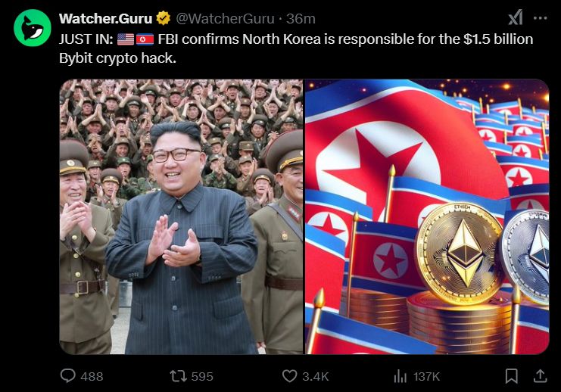The width and height of the screenshot is (561, 392).
Task: Click the gold verified badge
Action: pos(164,18)
